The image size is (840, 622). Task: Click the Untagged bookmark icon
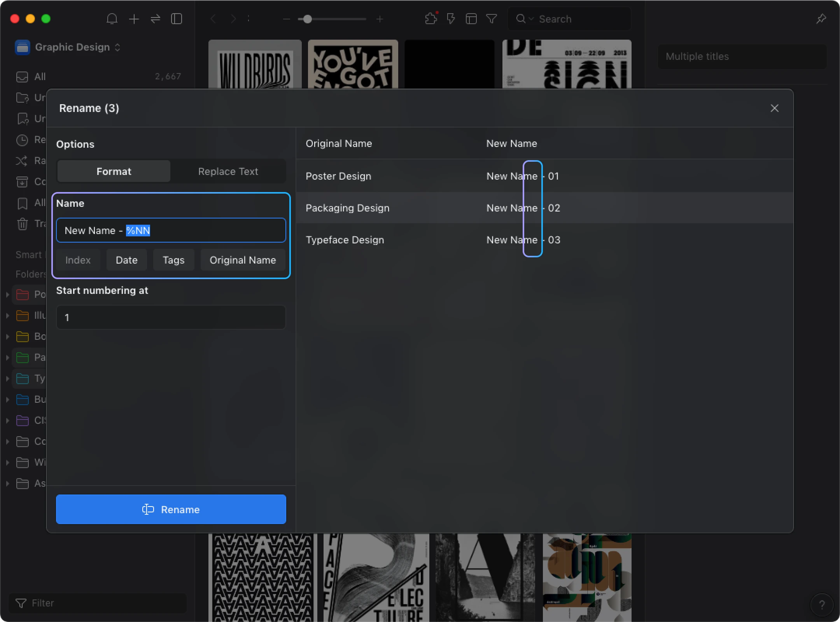(x=23, y=119)
